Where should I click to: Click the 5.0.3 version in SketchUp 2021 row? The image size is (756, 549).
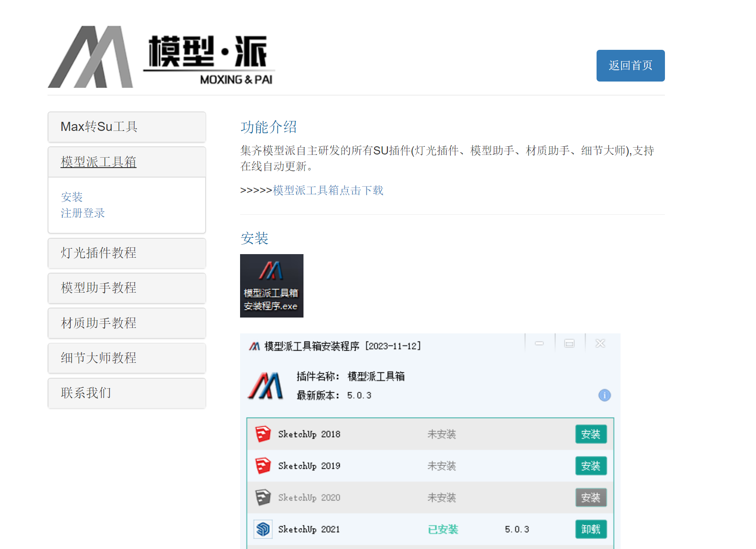click(517, 529)
